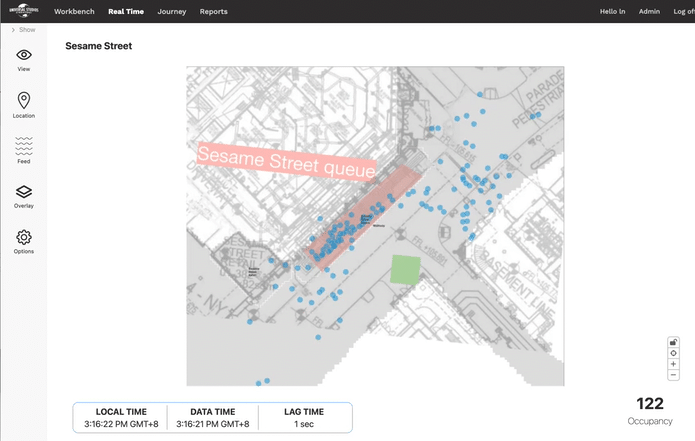
Task: Open the Feed waves icon
Action: coord(24,146)
